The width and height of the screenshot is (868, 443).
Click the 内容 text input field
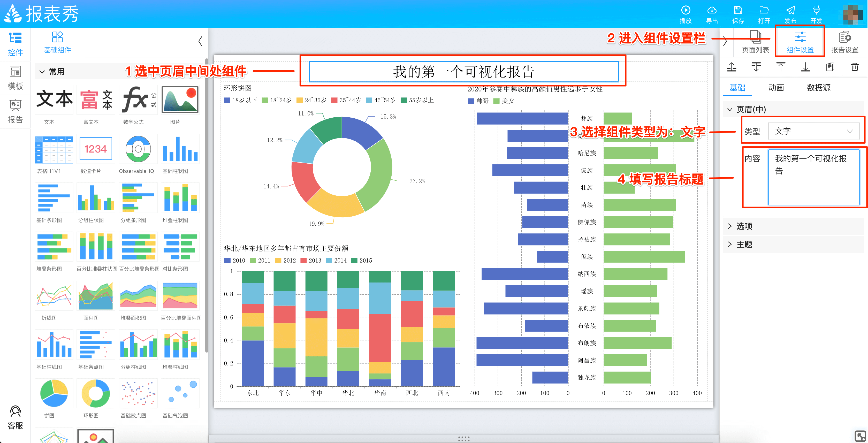click(x=814, y=177)
